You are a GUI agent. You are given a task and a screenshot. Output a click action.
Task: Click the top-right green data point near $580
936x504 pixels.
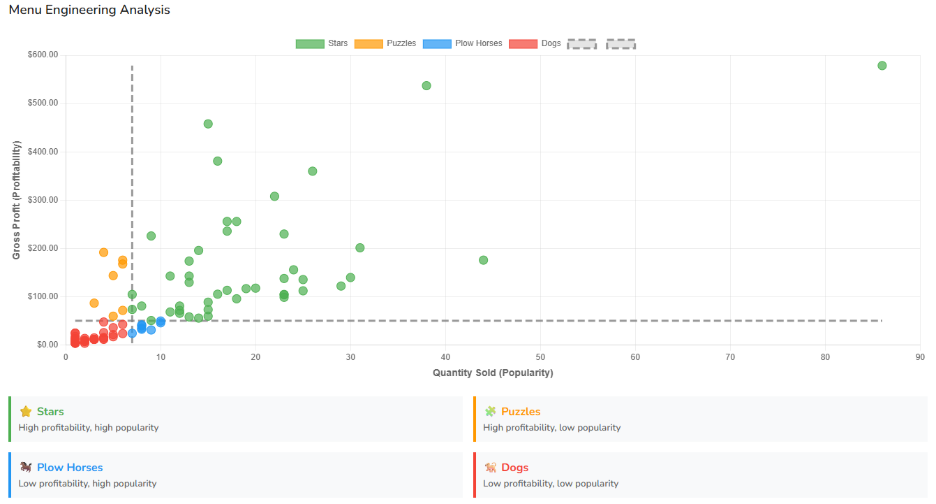pyautogui.click(x=882, y=66)
